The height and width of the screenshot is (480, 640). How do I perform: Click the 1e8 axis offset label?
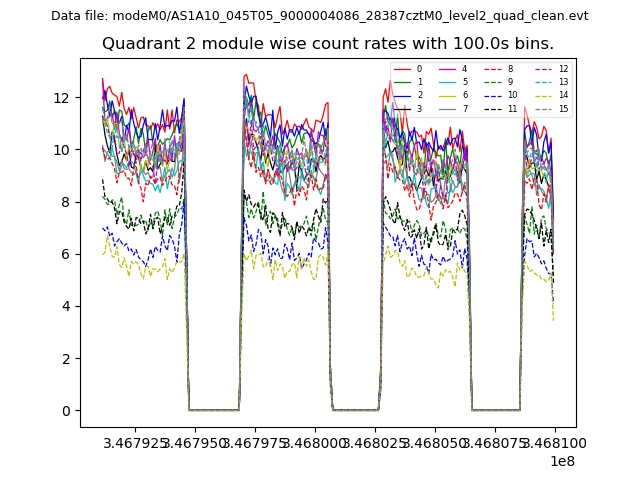pos(560,461)
